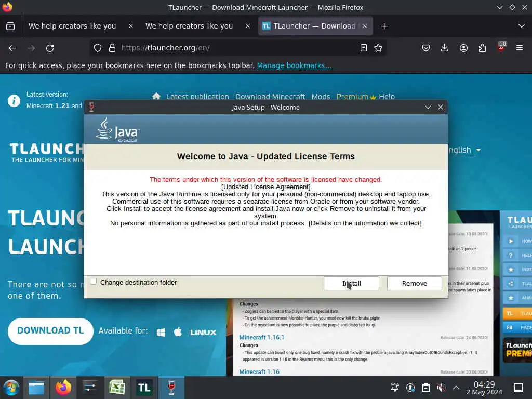Click the TL launcher taskbar icon
The image size is (532, 399).
(x=144, y=388)
